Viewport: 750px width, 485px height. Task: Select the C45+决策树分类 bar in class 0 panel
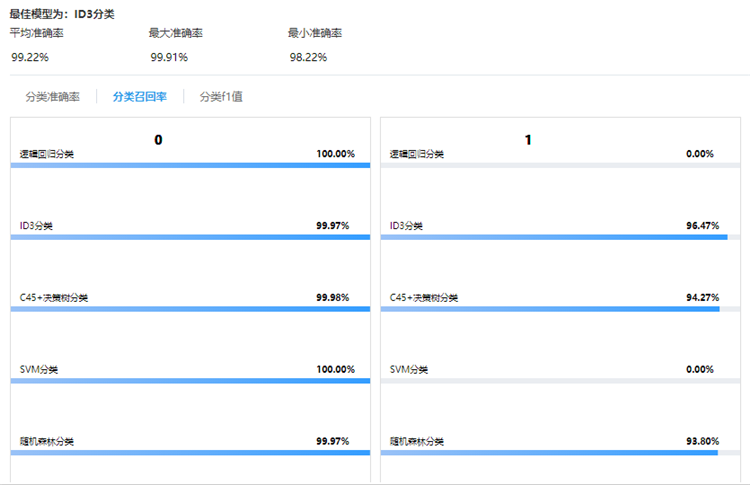190,309
